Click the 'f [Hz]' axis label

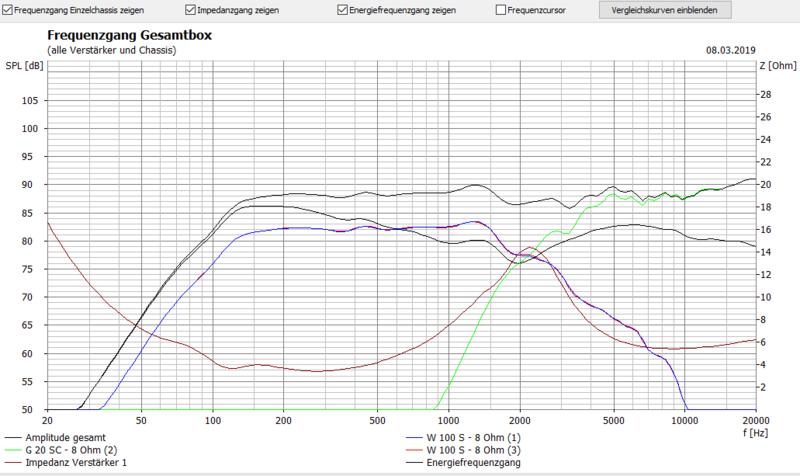point(755,433)
